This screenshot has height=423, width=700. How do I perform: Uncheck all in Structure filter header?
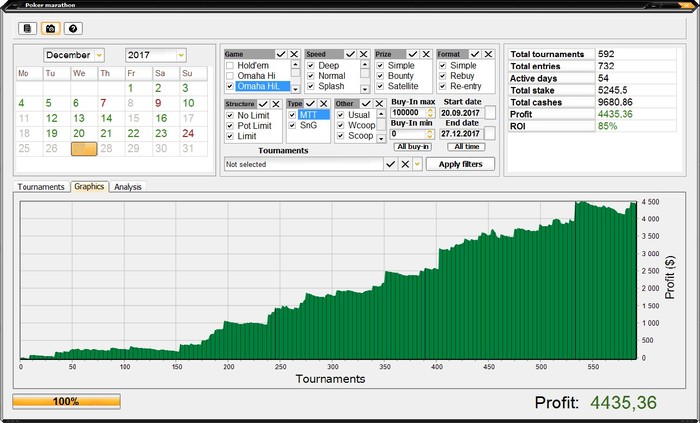pos(276,104)
